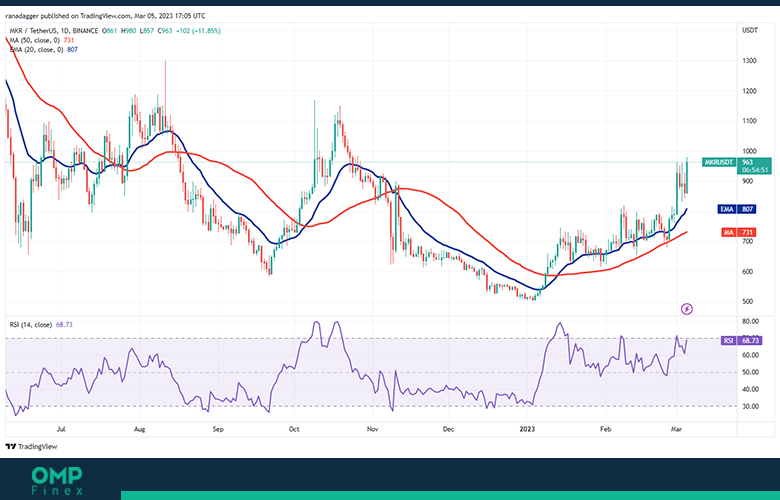Screen dimensions: 780x500
Task: Click the MA 731 price tag
Action: [739, 232]
